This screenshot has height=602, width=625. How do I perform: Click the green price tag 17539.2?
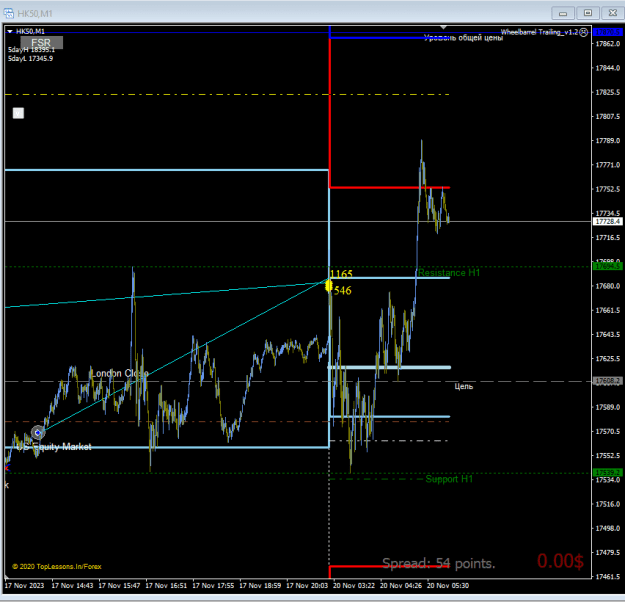point(607,473)
